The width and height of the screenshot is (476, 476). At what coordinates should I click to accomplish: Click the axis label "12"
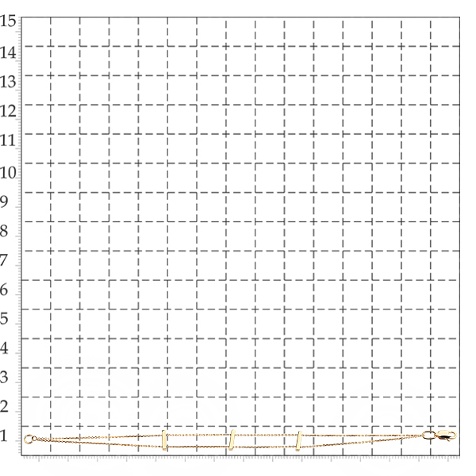point(8,111)
